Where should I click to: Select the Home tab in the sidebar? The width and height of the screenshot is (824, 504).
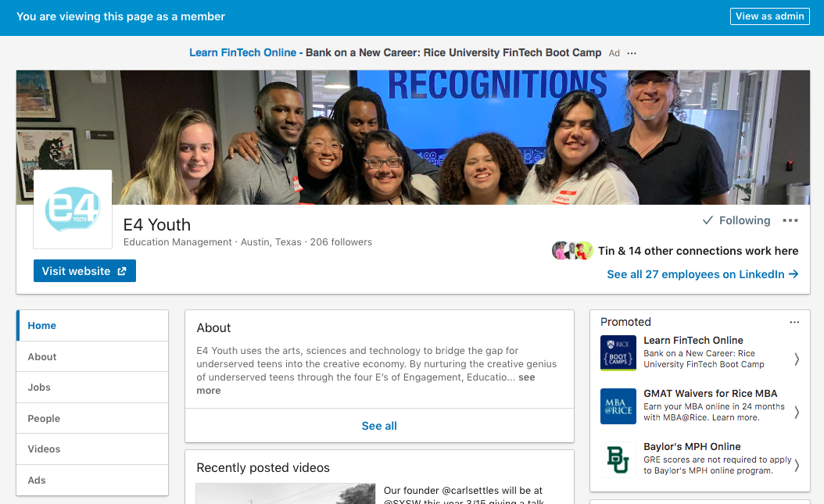[x=92, y=326]
